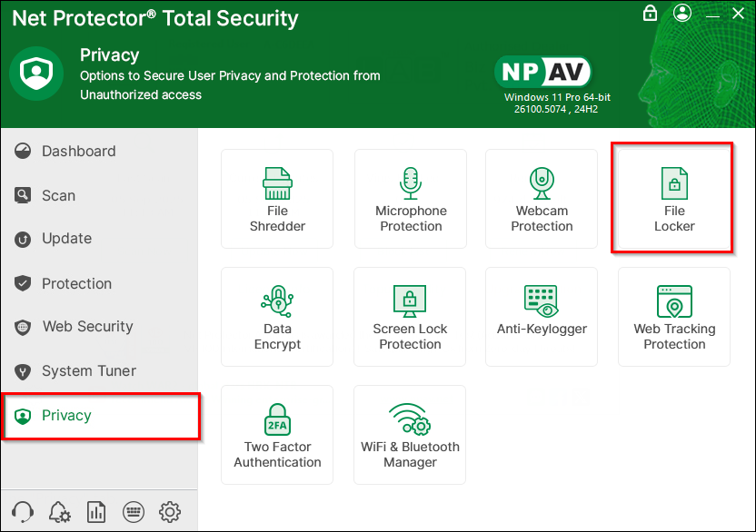Viewport: 756px width, 532px height.
Task: Launch the File Locker feature
Action: 673,199
